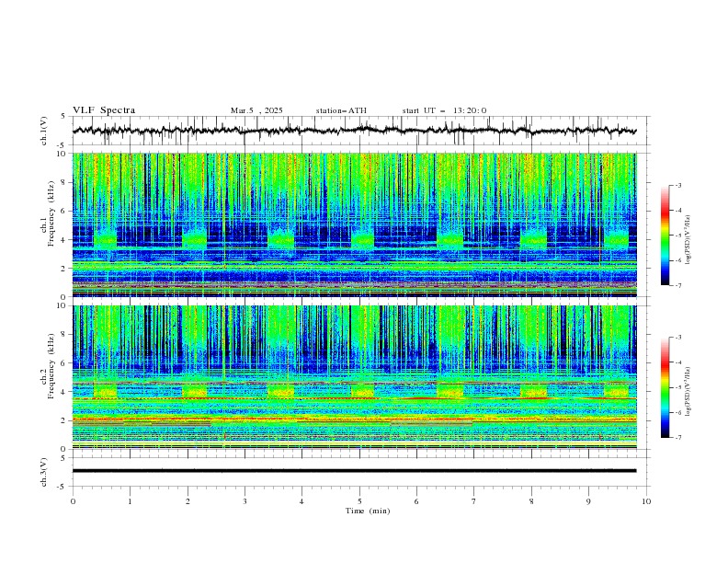Click the ch.3(V) axis label

click(44, 472)
